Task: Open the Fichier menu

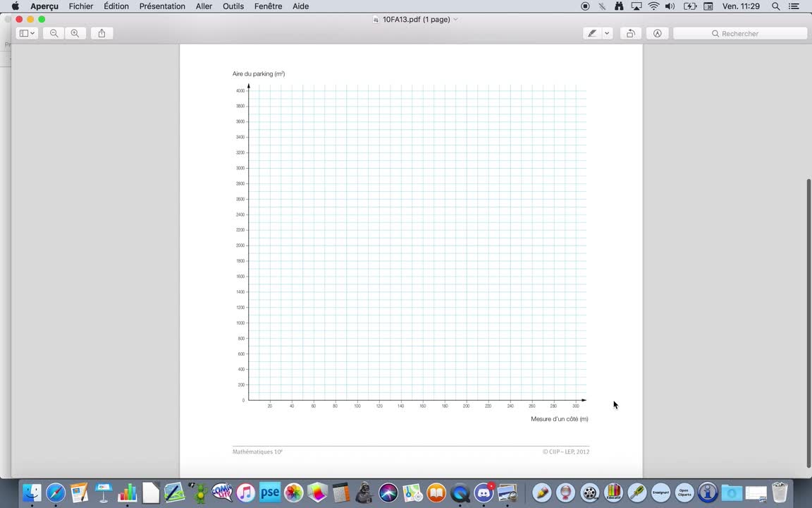Action: point(81,6)
